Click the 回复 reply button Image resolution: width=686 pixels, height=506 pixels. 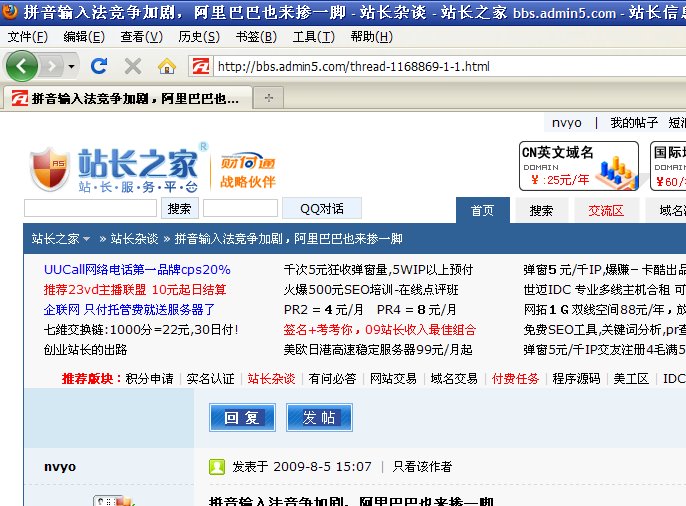pos(242,418)
